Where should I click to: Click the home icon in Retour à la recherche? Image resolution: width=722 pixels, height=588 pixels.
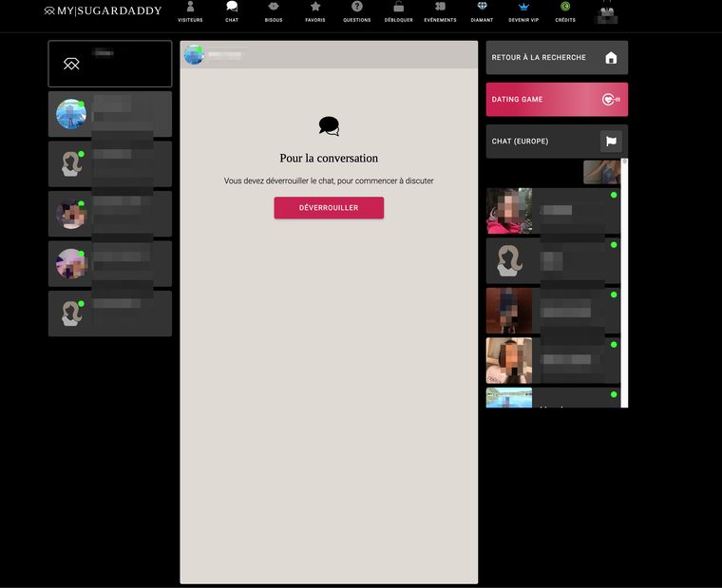611,58
